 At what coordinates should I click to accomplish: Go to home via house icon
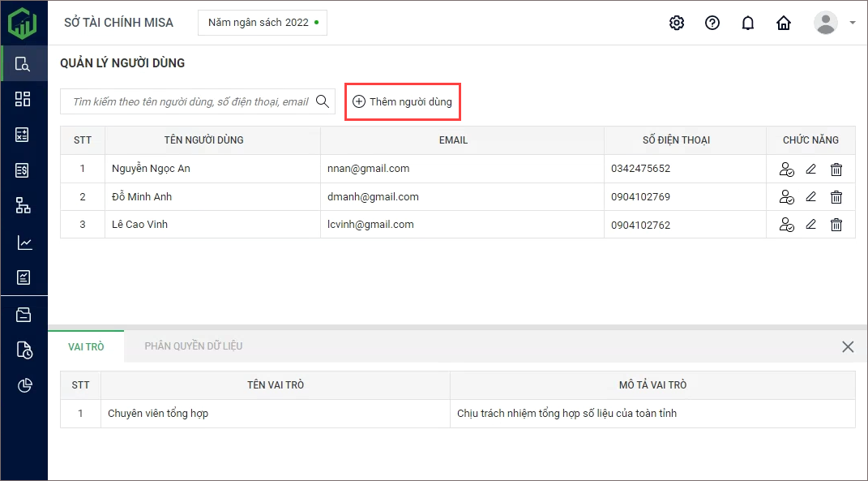tap(784, 23)
